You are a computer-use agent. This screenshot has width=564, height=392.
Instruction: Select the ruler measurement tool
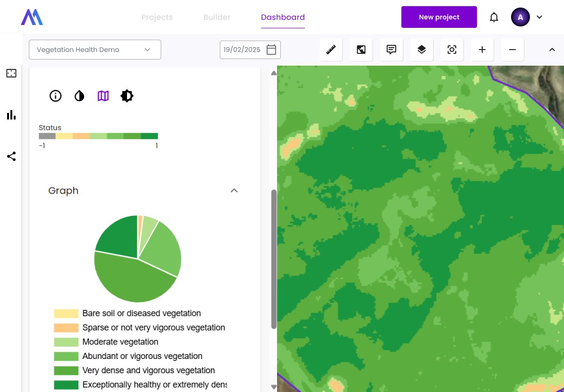(x=331, y=50)
